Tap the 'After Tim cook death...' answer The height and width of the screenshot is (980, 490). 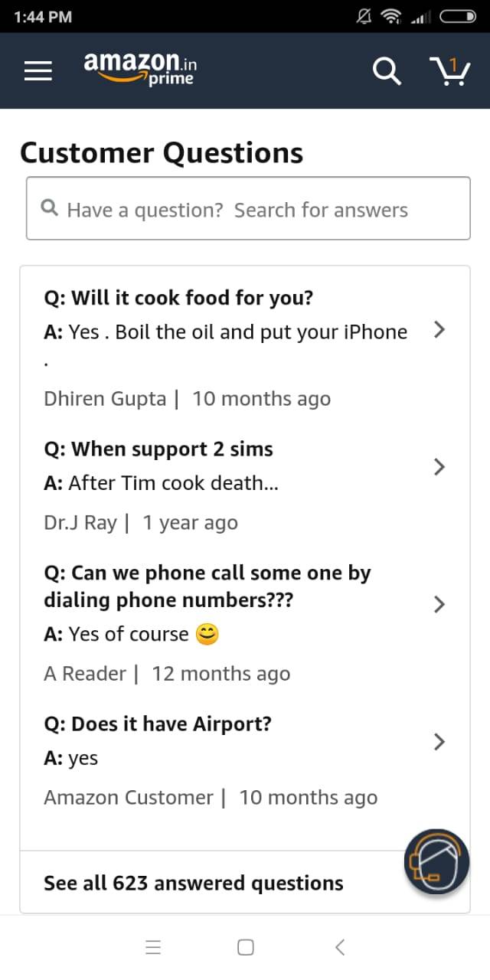[161, 483]
